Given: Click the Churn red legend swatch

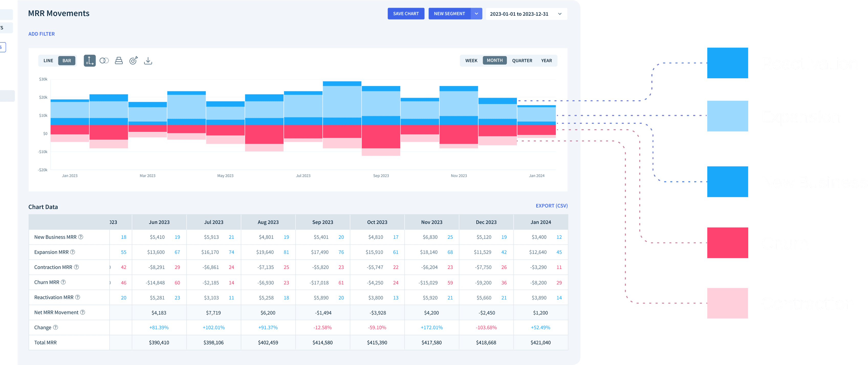Looking at the screenshot, I should tap(727, 243).
